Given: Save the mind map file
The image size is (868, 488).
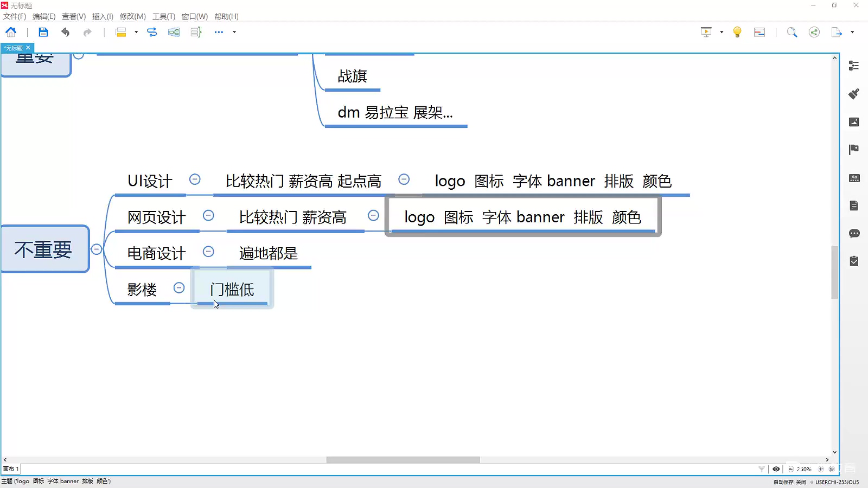Looking at the screenshot, I should point(43,32).
